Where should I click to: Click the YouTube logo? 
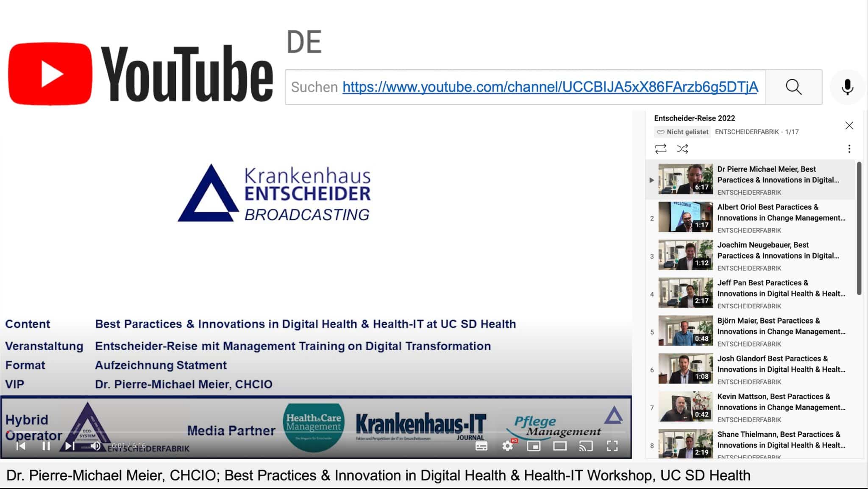pyautogui.click(x=140, y=74)
